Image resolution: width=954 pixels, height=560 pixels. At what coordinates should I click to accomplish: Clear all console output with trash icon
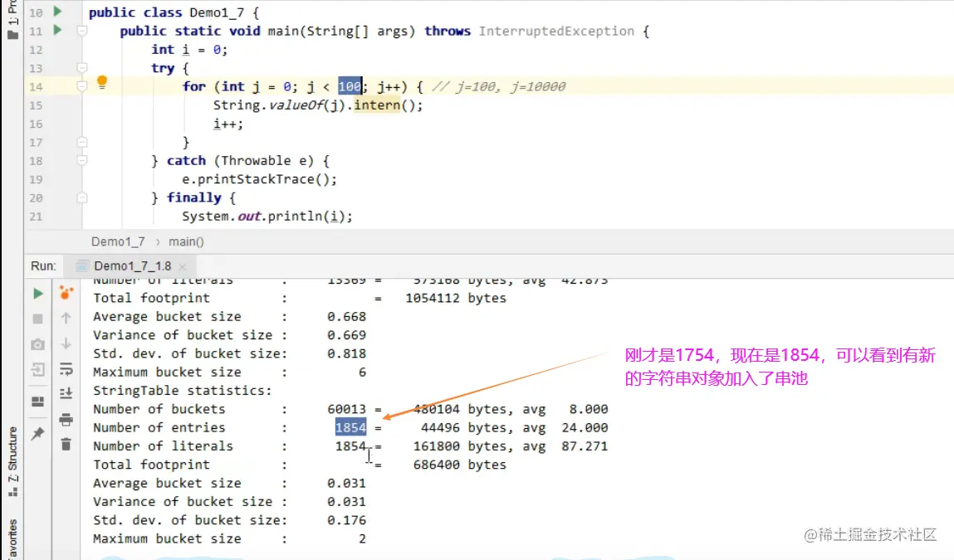point(66,445)
